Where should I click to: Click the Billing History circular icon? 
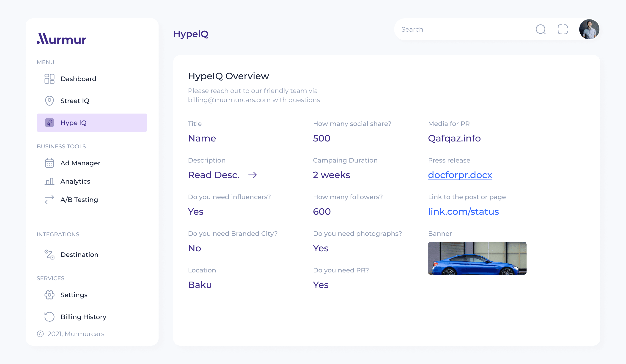tap(49, 317)
